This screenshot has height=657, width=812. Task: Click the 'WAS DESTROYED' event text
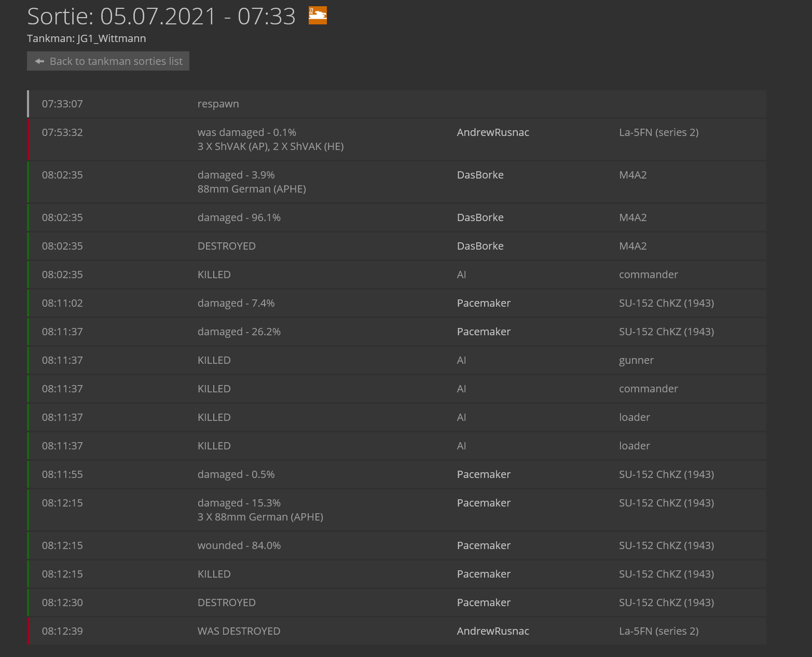pos(239,631)
